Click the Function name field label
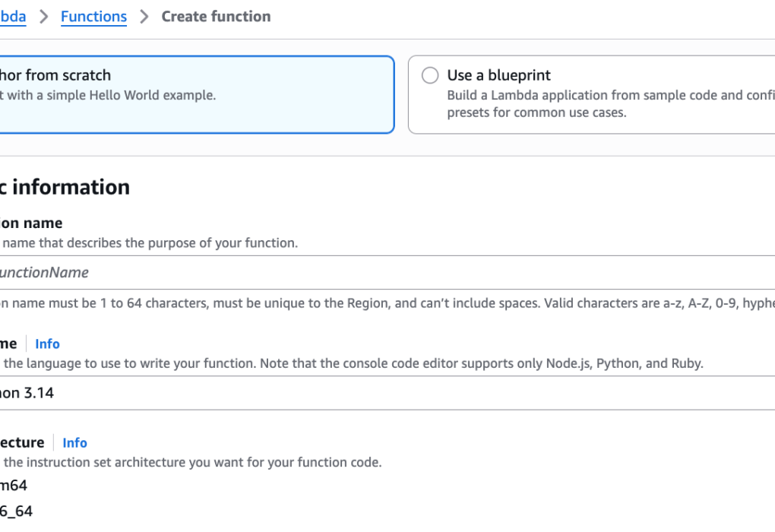 [x=32, y=223]
